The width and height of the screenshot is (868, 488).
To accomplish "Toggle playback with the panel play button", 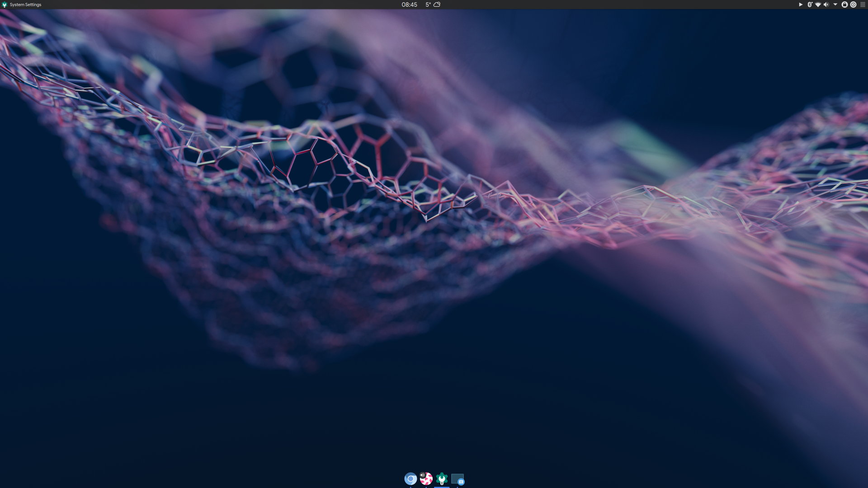I will (801, 5).
